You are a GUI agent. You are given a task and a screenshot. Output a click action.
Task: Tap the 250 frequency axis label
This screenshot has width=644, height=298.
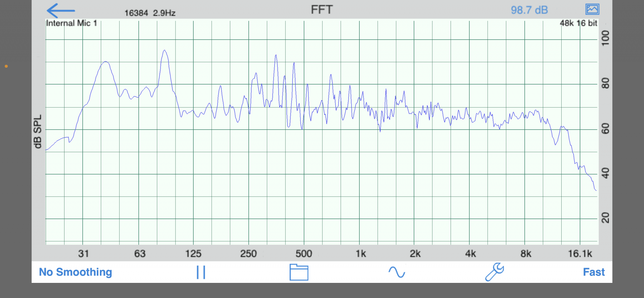248,254
